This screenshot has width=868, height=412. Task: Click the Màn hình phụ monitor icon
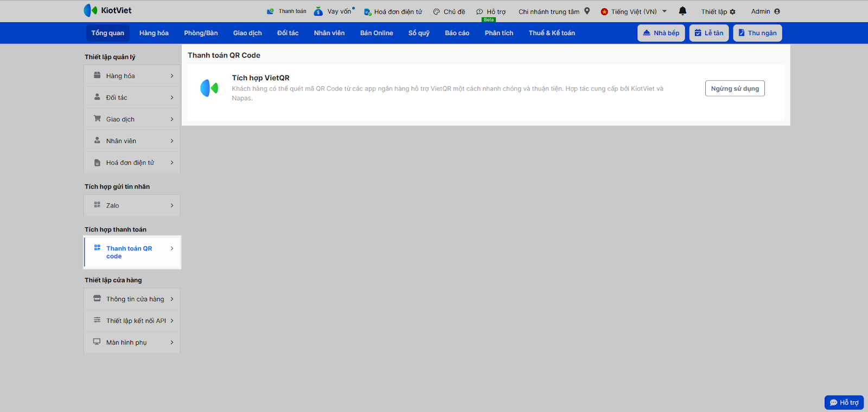[x=97, y=342]
